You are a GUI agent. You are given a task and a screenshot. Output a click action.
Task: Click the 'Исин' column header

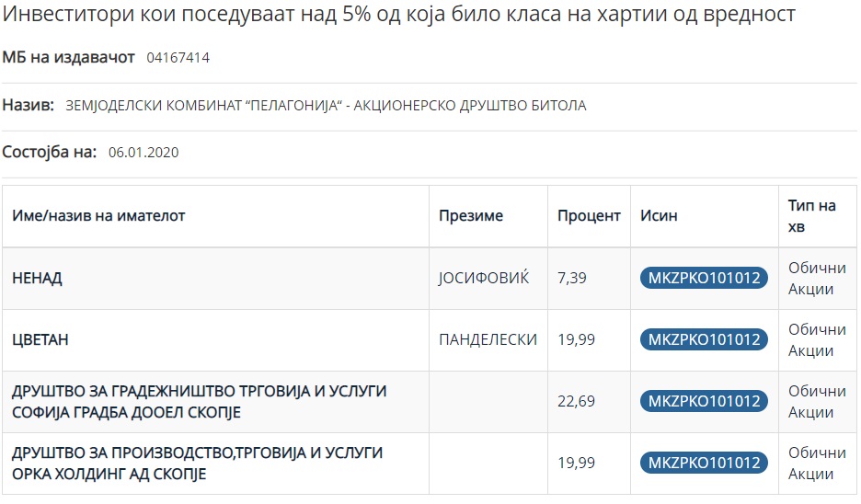coord(659,216)
